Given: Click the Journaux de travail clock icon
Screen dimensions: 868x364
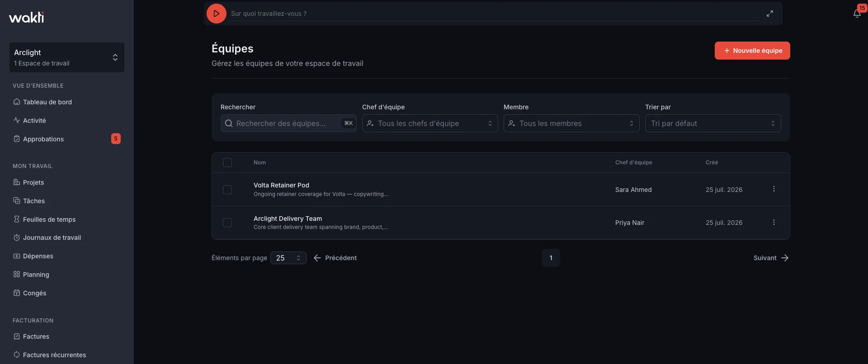Looking at the screenshot, I should coord(17,238).
